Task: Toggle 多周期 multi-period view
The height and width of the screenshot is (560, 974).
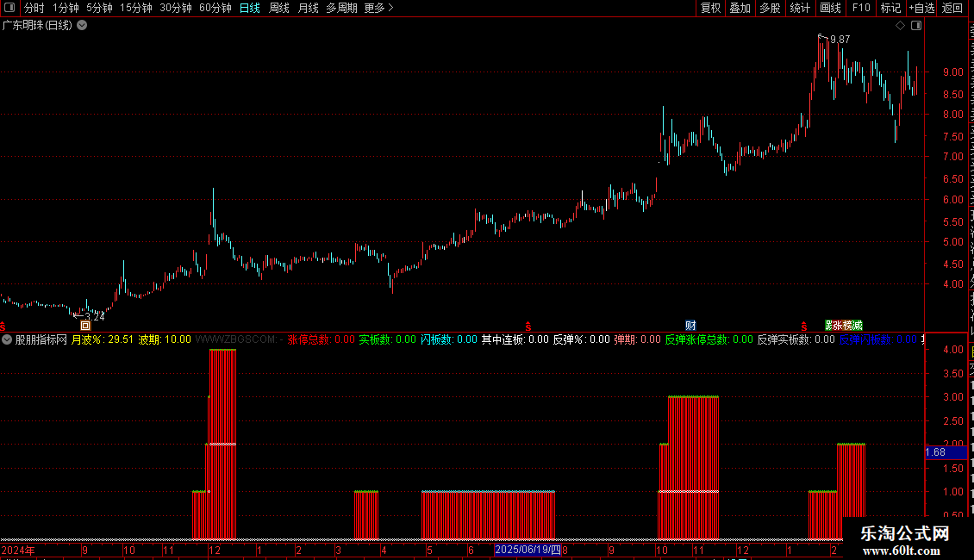Action: pyautogui.click(x=341, y=8)
